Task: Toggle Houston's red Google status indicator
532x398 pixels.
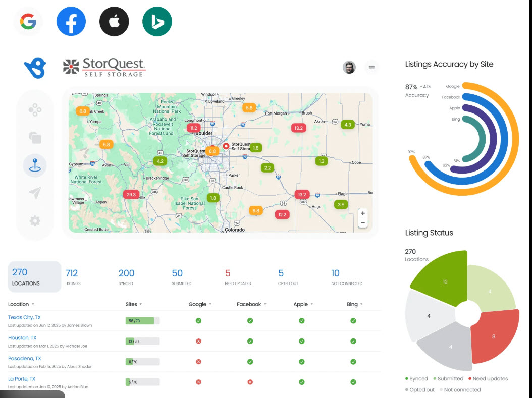Action: (x=198, y=340)
